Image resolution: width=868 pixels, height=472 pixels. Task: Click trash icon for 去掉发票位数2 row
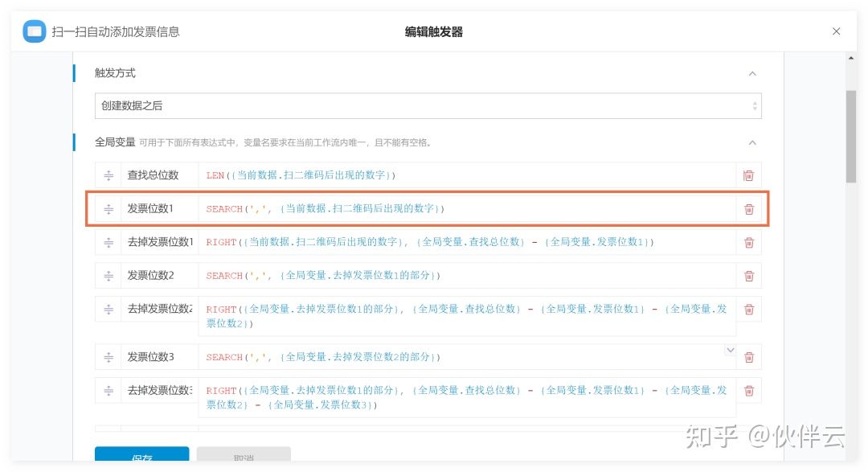749,310
